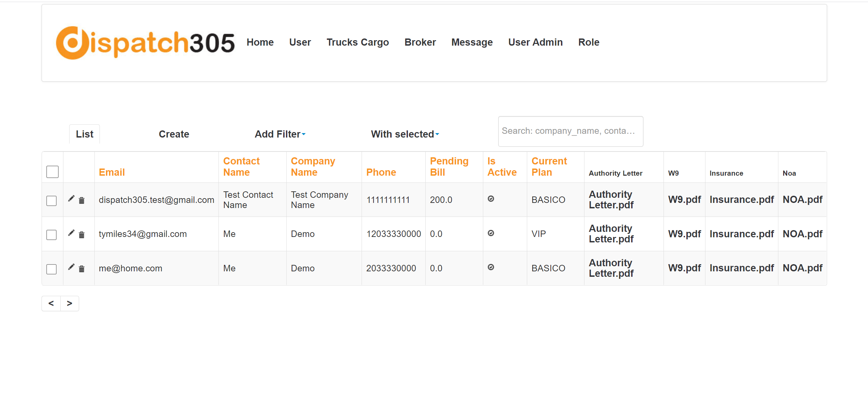Click Is Active icon for me@home.com

coord(491,267)
